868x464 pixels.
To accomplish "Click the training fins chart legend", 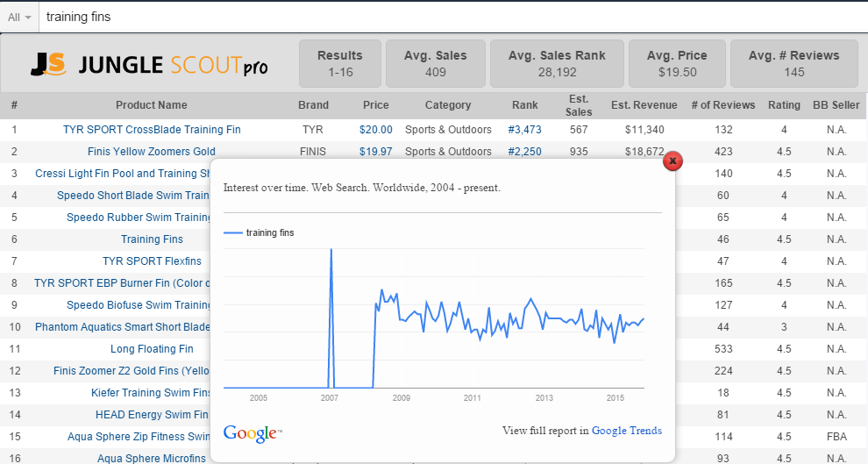I will click(259, 232).
